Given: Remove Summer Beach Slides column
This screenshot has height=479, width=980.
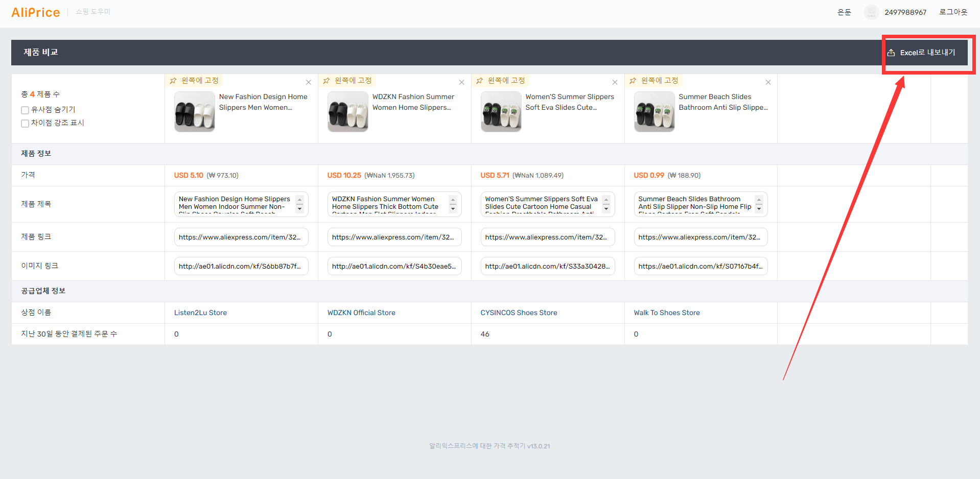Looking at the screenshot, I should (x=768, y=82).
